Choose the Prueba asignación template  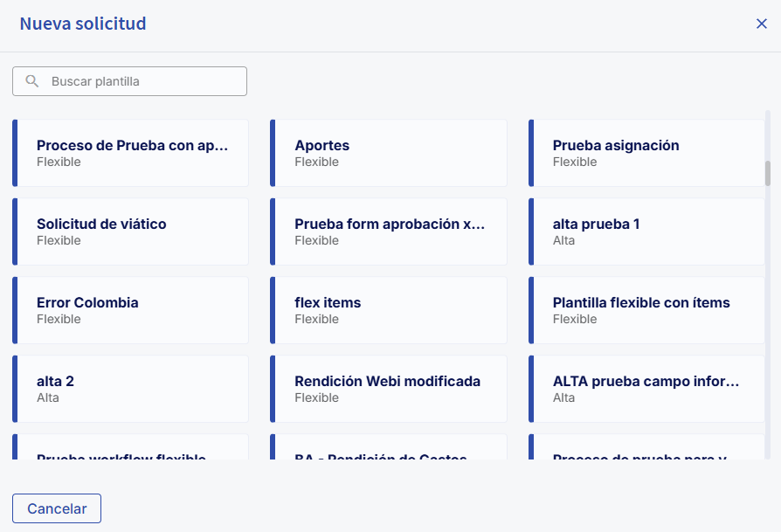click(647, 153)
